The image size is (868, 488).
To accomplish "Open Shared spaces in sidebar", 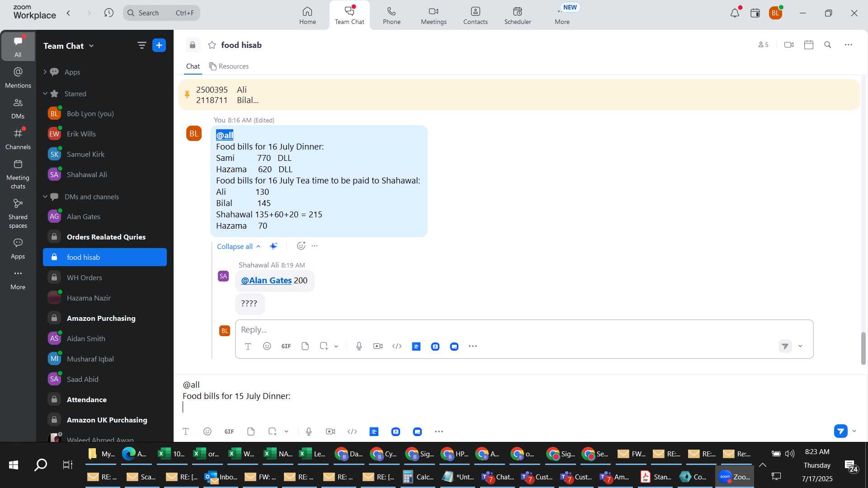I will [x=18, y=214].
